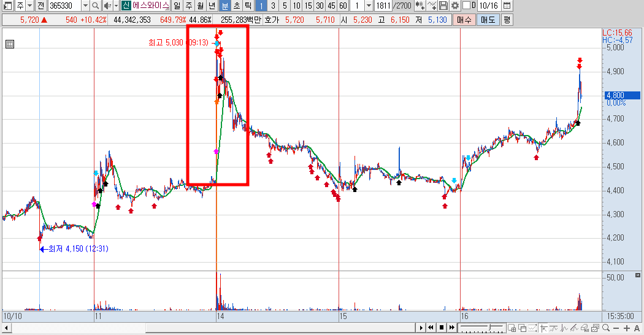Select the 일 daily chart tab
The image size is (644, 335).
[177, 6]
